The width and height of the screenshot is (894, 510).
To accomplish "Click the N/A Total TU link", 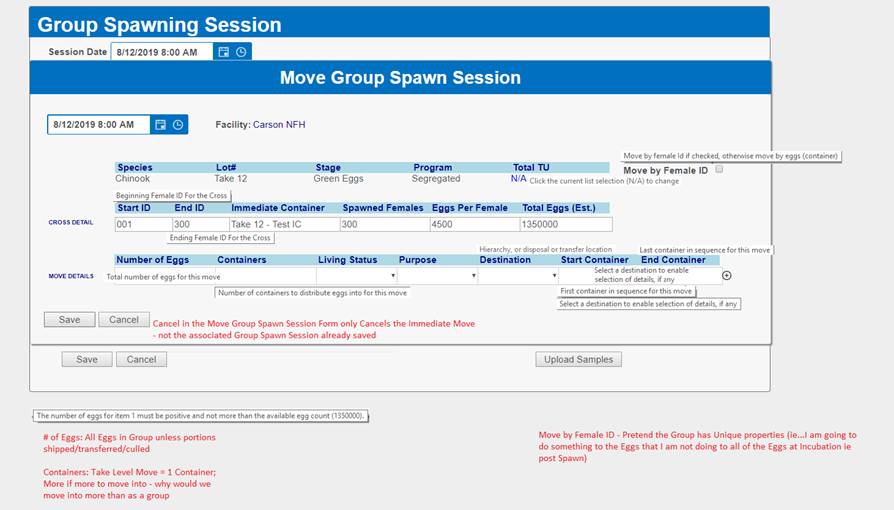I will click(518, 179).
